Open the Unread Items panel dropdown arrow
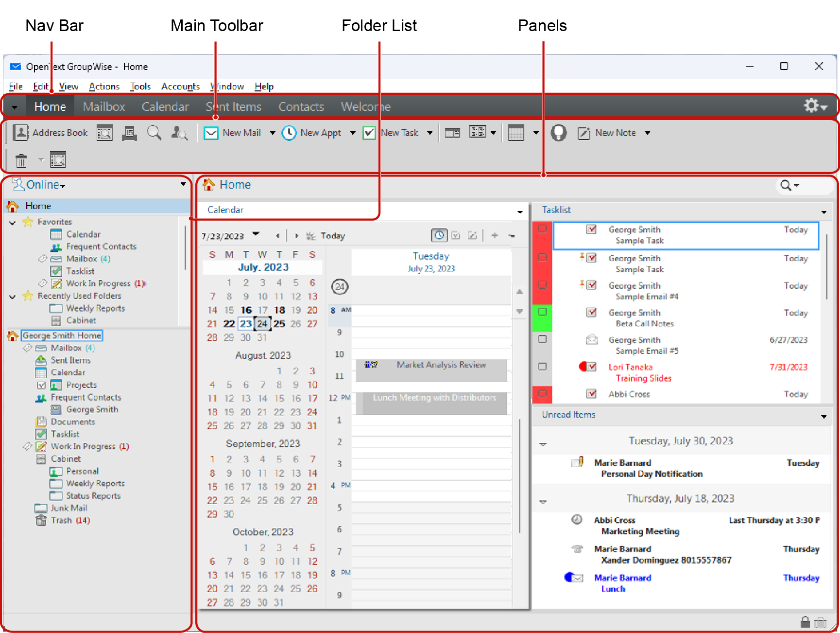 click(824, 416)
